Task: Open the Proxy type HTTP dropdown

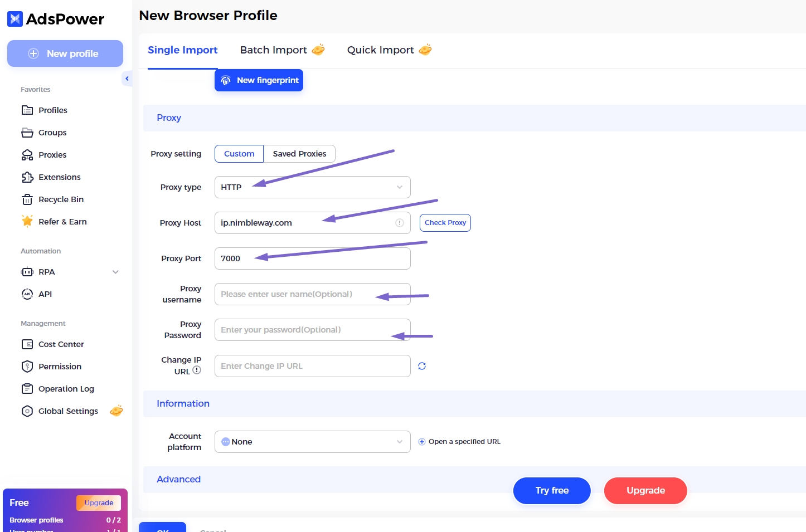Action: (x=312, y=187)
